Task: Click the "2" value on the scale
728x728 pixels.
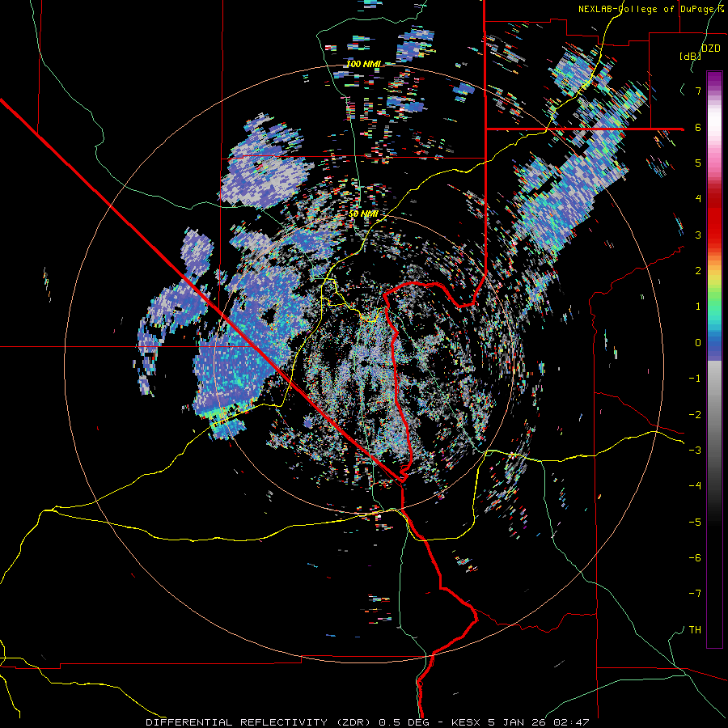Action: [698, 271]
